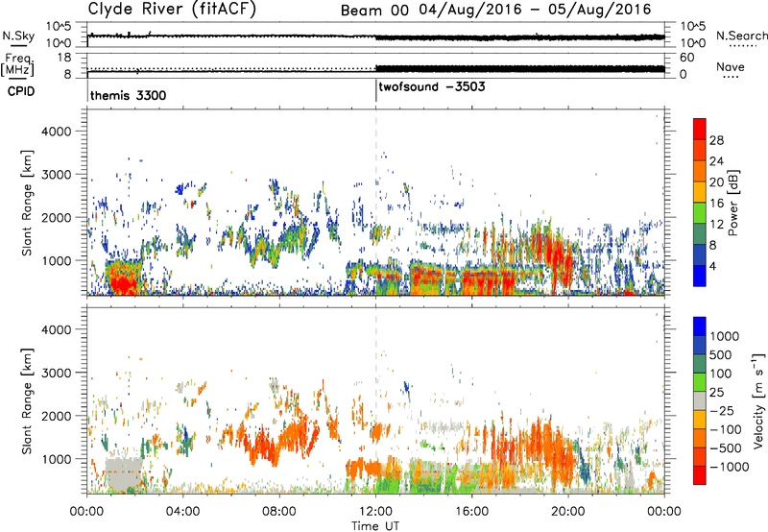
Task: Click the "Power [dB]" colorbar title
Action: tap(732, 203)
